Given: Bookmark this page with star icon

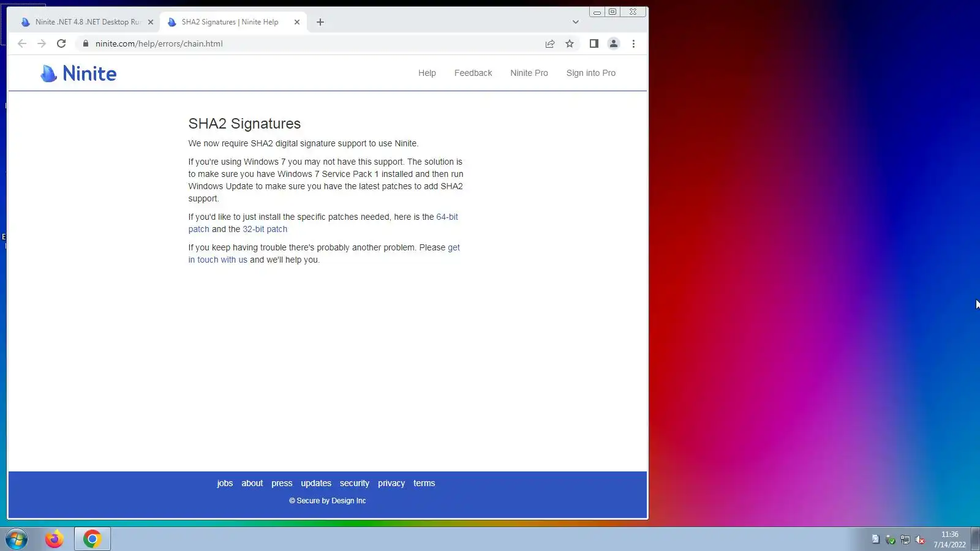Looking at the screenshot, I should coord(570,43).
